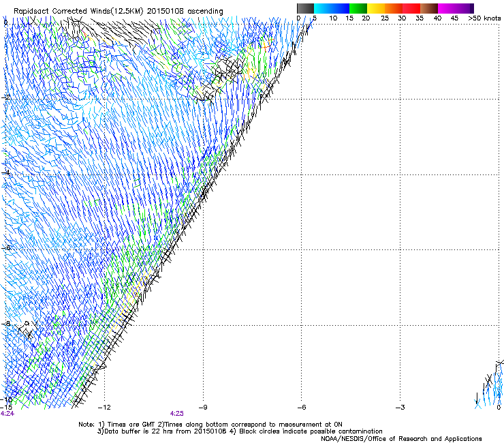This screenshot has height=443, width=504.
Task: Click the longitude axis label '-6'
Action: point(301,408)
